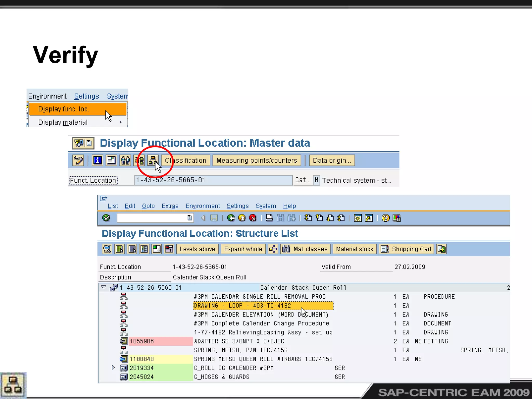The height and width of the screenshot is (399, 532).
Task: Click the Save diskette icon
Action: [x=214, y=218]
